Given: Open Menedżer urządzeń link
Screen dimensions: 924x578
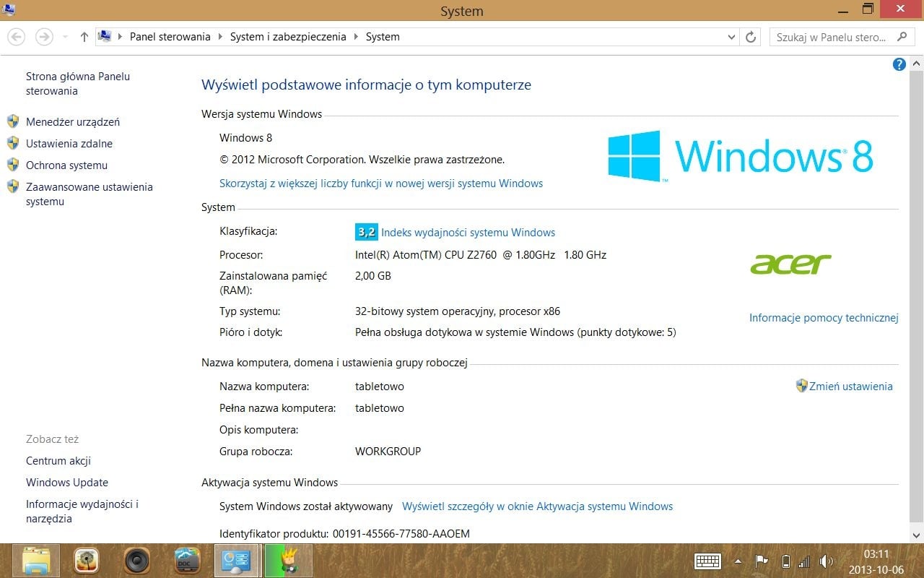Looking at the screenshot, I should click(73, 122).
